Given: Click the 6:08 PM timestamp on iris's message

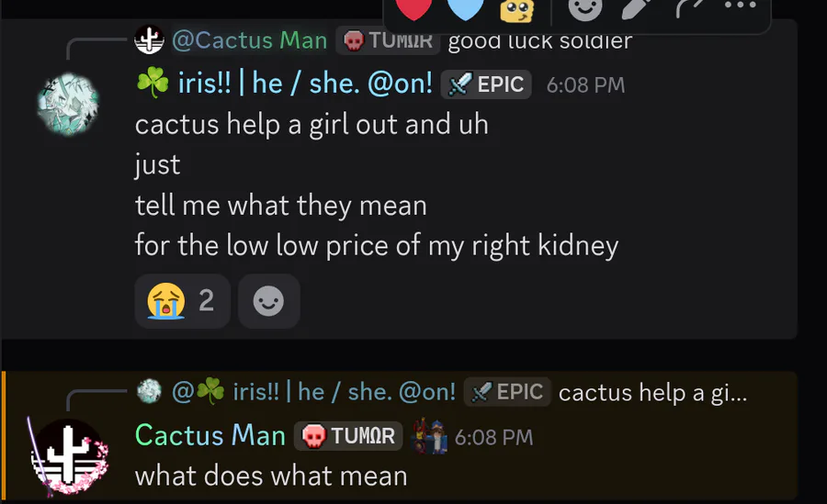Looking at the screenshot, I should click(x=585, y=85).
